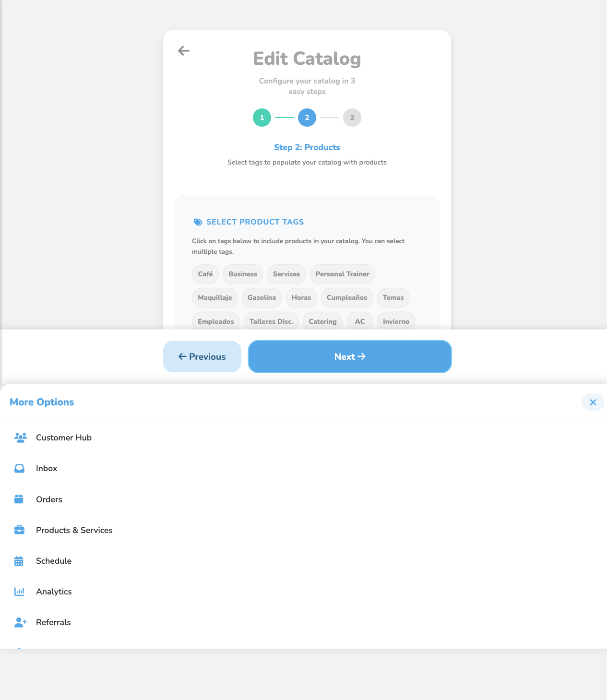Toggle the Café product tag
Image resolution: width=607 pixels, height=700 pixels.
205,274
